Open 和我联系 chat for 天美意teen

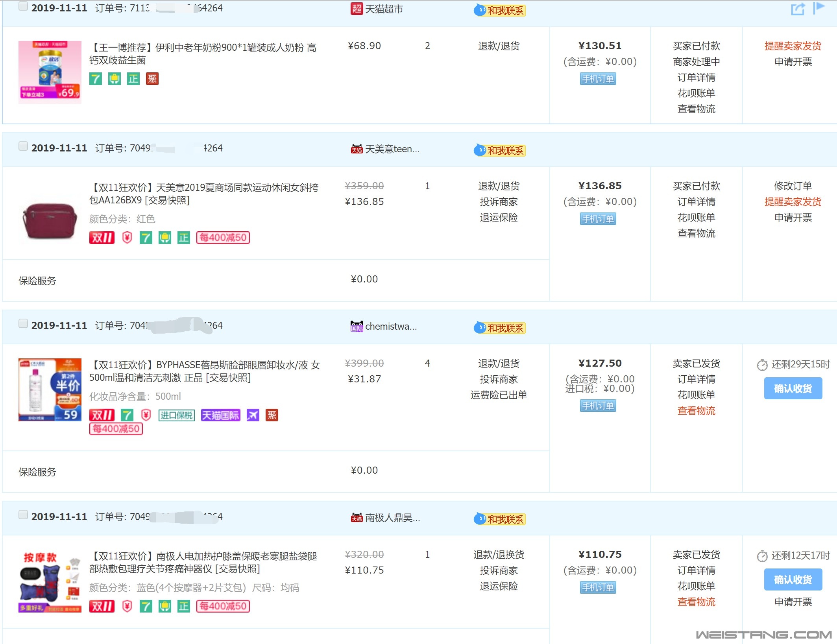tap(500, 150)
